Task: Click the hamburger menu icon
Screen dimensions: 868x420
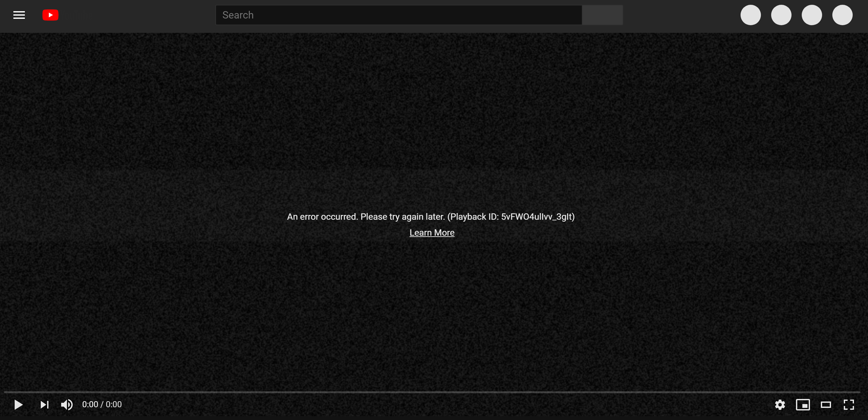Action: 19,15
